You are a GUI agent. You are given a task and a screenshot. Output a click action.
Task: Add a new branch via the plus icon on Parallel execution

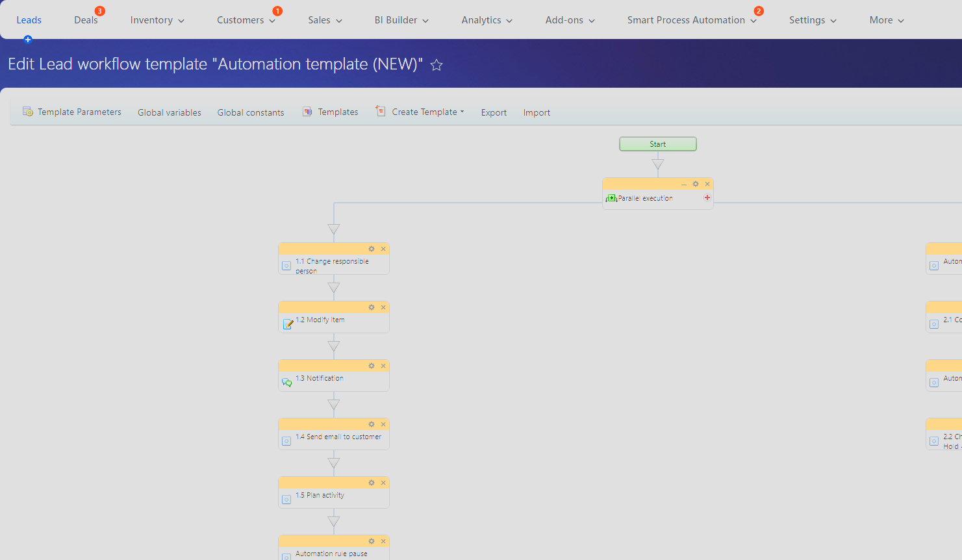pos(707,197)
